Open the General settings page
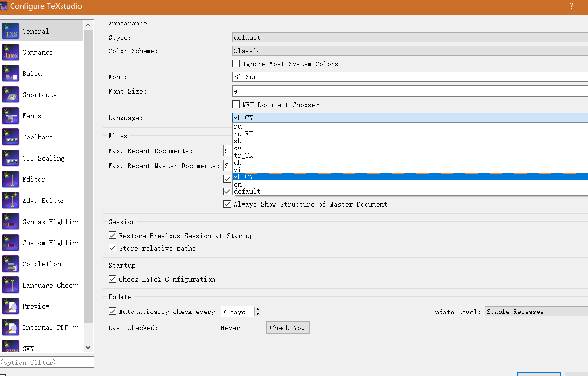Image resolution: width=588 pixels, height=376 pixels. (x=42, y=31)
